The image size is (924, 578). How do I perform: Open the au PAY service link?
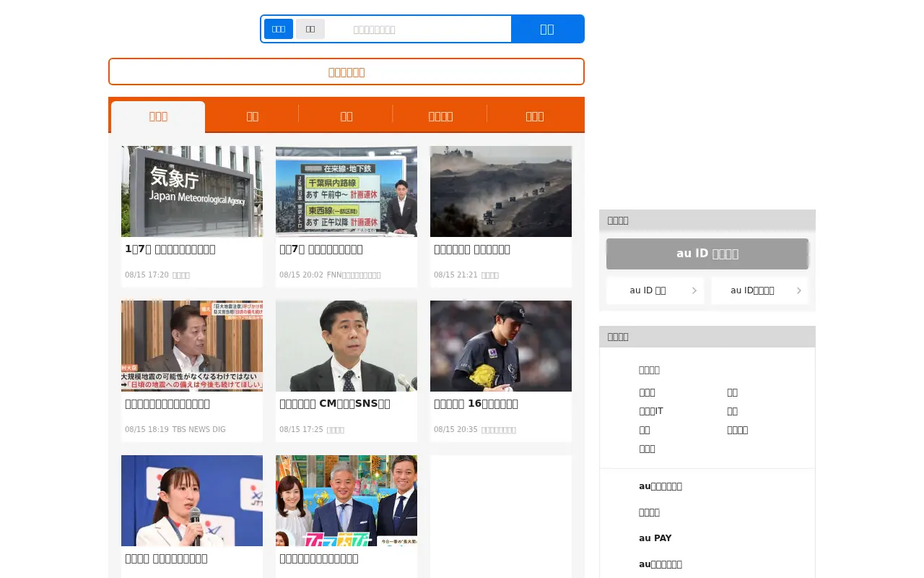pyautogui.click(x=655, y=538)
